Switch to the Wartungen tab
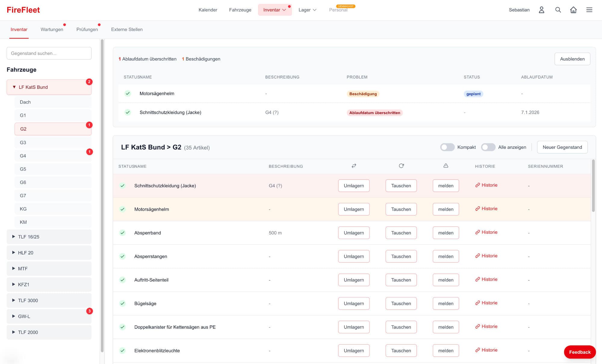602x364 pixels. [x=52, y=30]
